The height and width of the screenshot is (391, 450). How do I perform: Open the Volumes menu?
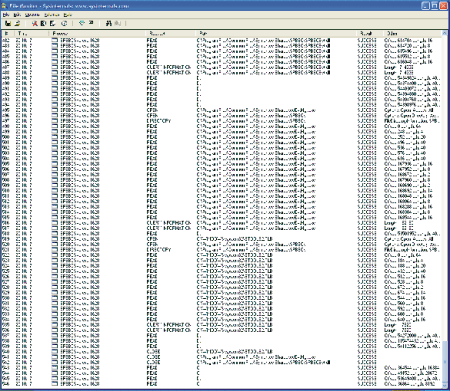pos(32,15)
